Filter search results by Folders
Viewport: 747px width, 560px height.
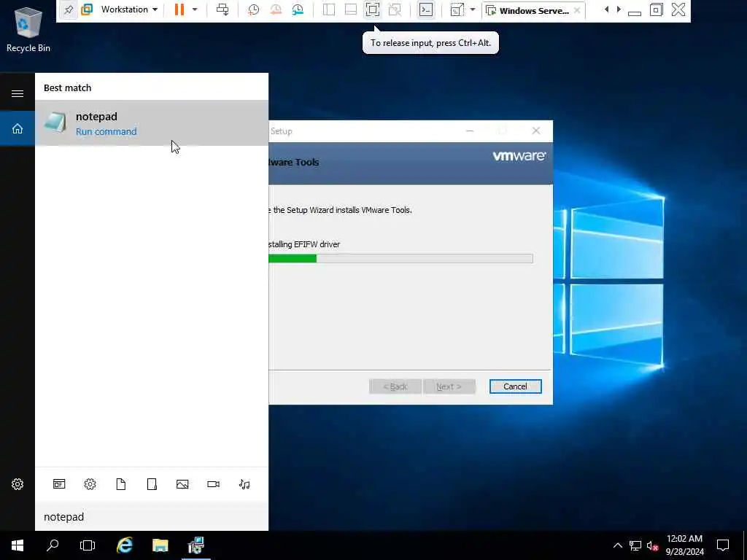pos(152,484)
